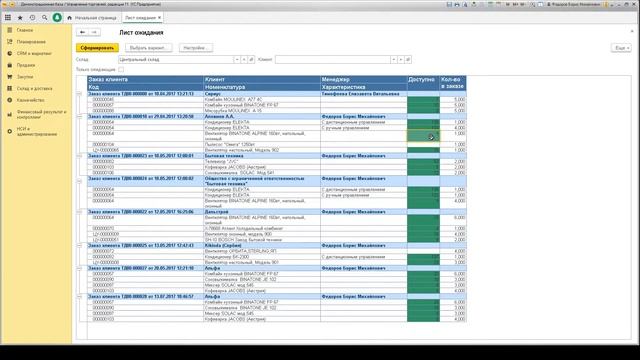Open the sections menu grid icon

point(8,18)
